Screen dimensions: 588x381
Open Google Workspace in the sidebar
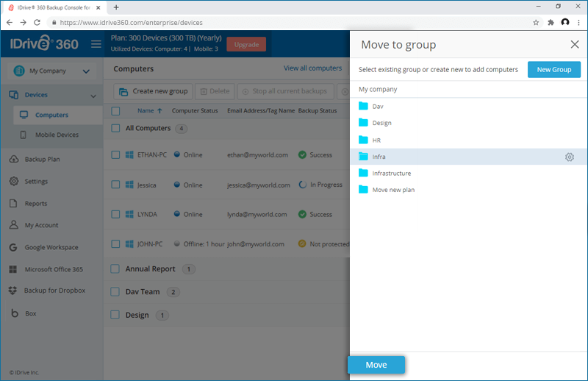(x=51, y=247)
